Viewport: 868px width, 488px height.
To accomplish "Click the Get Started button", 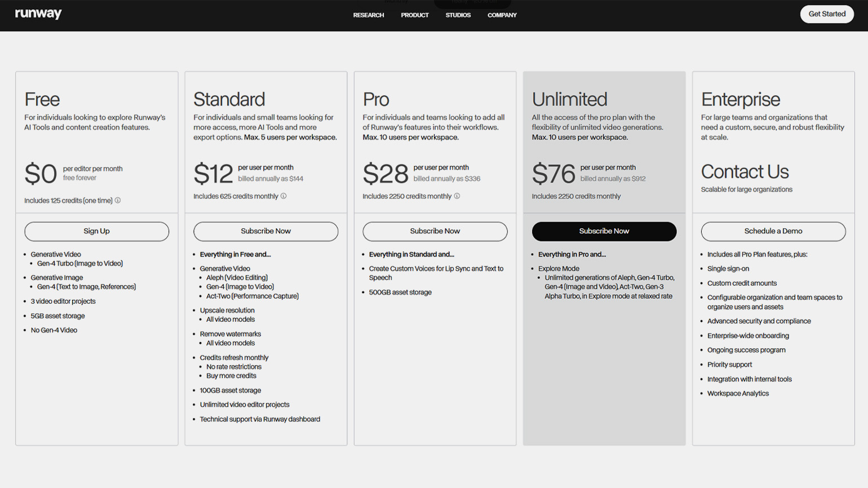I will pos(827,14).
